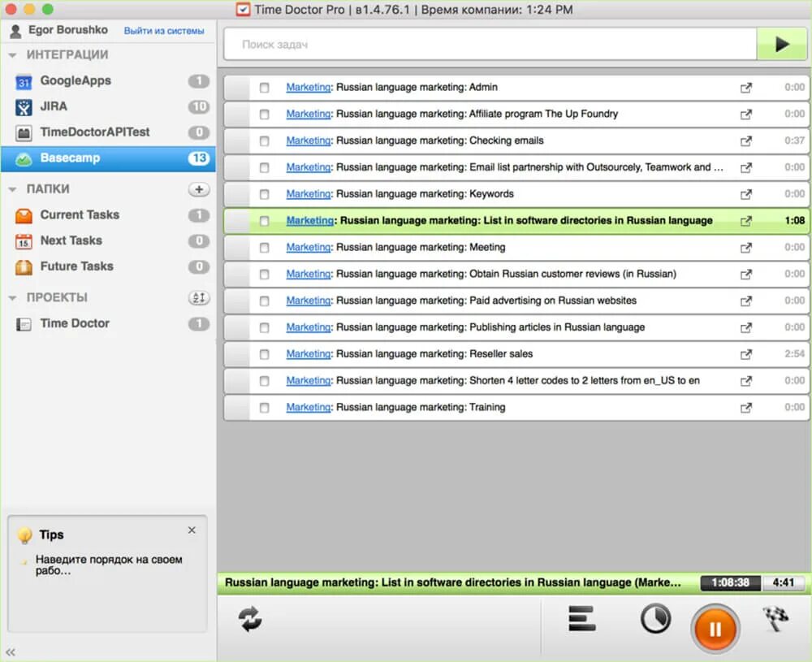Click the user profile icon beside Egor Borushko

click(15, 31)
